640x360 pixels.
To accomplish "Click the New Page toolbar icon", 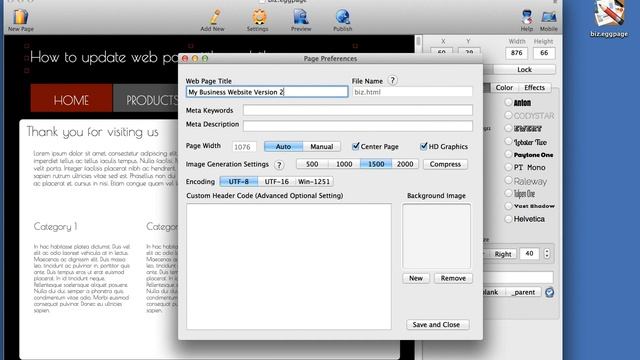I will click(20, 17).
